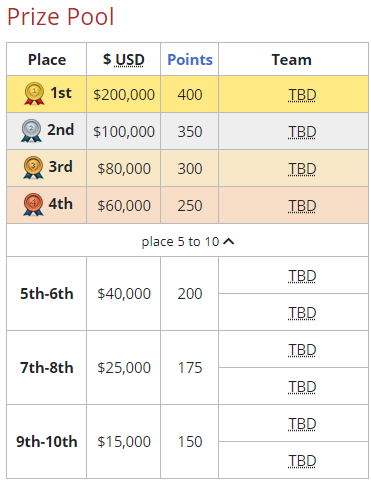Click the 9th-10th place cell
The height and width of the screenshot is (483, 371).
[47, 442]
